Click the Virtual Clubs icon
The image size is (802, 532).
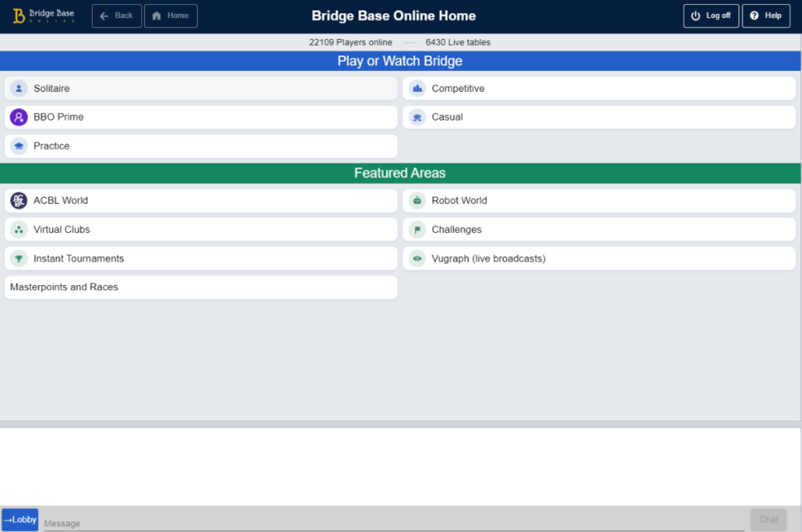point(18,230)
